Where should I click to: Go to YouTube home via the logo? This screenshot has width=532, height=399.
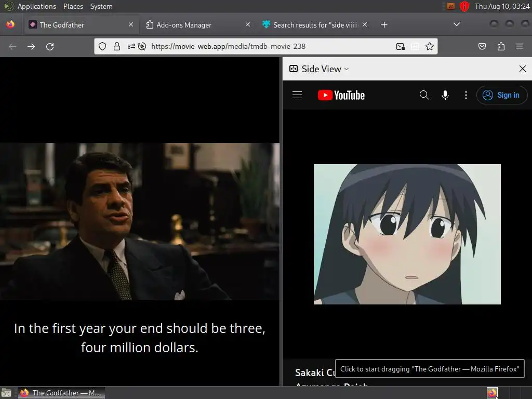(x=341, y=96)
